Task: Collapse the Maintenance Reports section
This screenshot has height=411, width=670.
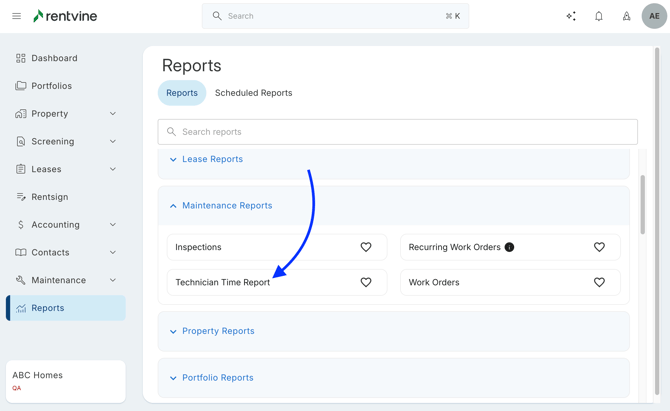Action: 227,206
